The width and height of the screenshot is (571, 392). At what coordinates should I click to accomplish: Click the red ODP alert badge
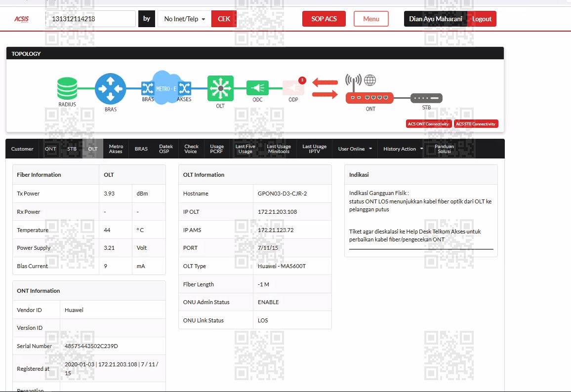302,80
